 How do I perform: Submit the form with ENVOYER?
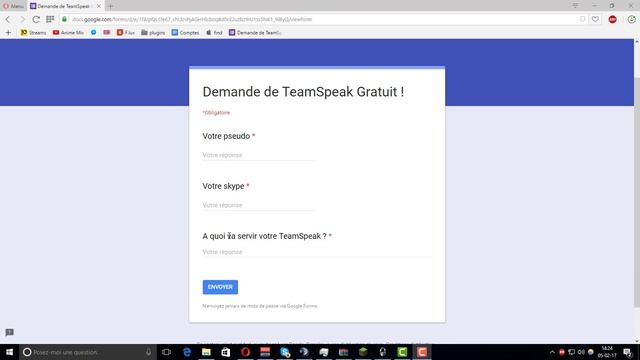220,287
